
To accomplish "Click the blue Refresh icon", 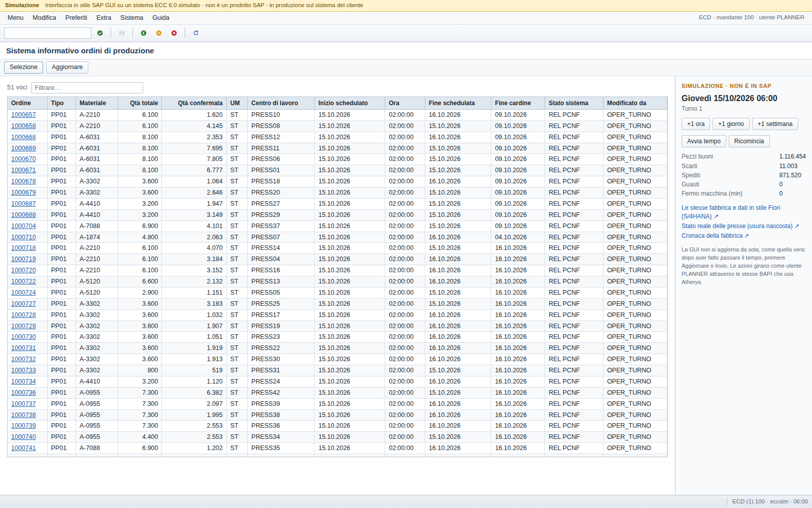I will coord(196,33).
